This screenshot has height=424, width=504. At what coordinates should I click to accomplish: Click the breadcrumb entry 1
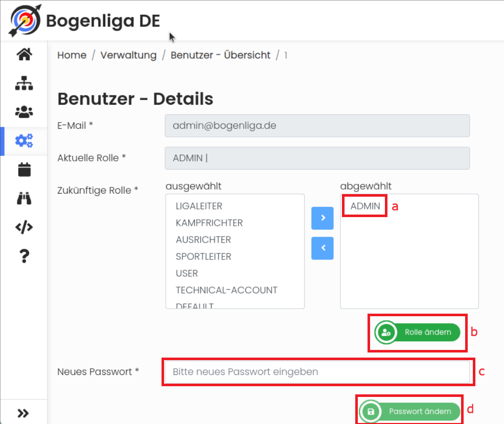285,56
